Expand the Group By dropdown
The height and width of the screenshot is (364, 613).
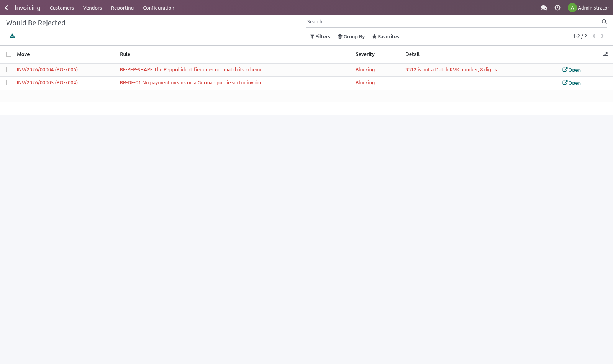point(351,37)
